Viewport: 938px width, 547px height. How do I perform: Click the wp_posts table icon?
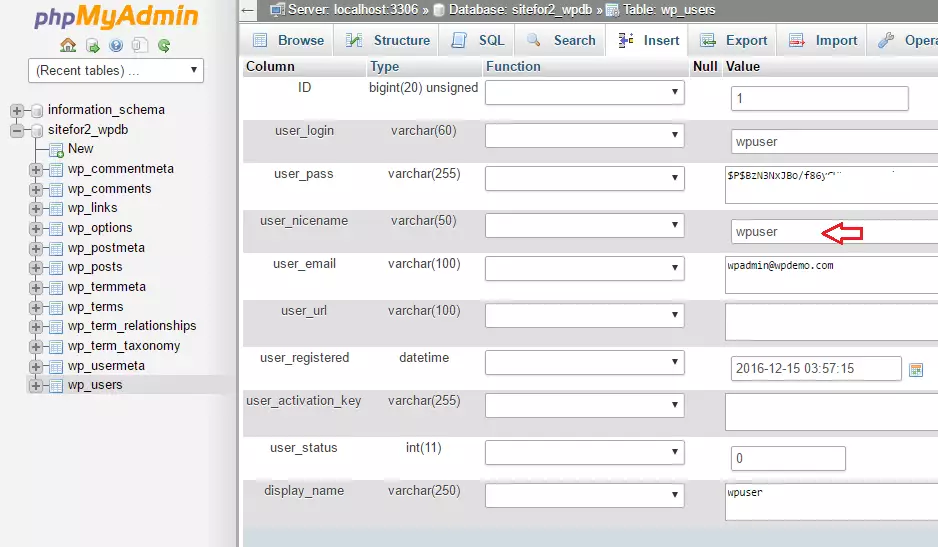[56, 268]
